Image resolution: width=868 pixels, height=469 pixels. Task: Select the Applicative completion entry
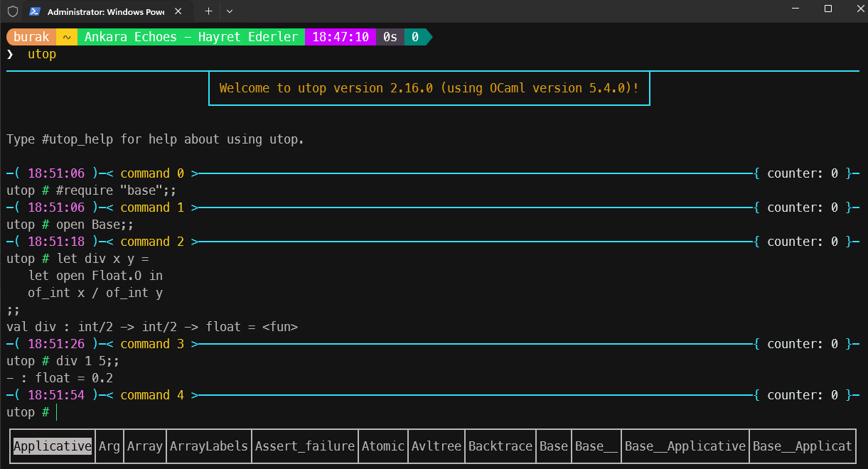point(53,446)
